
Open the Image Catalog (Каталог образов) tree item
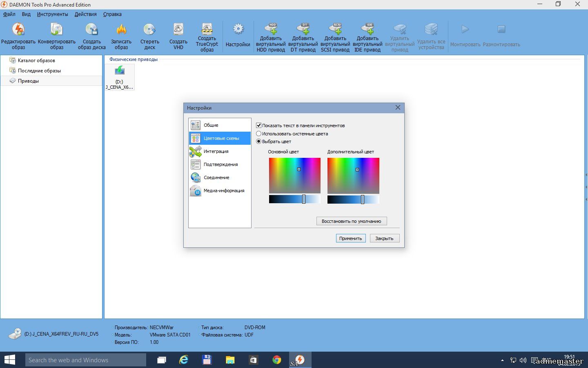36,61
